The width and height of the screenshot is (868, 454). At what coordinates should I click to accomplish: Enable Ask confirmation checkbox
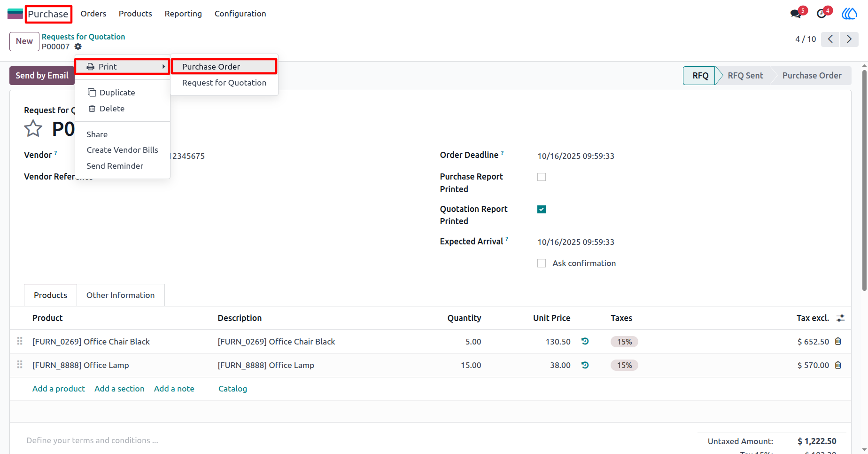tap(542, 263)
